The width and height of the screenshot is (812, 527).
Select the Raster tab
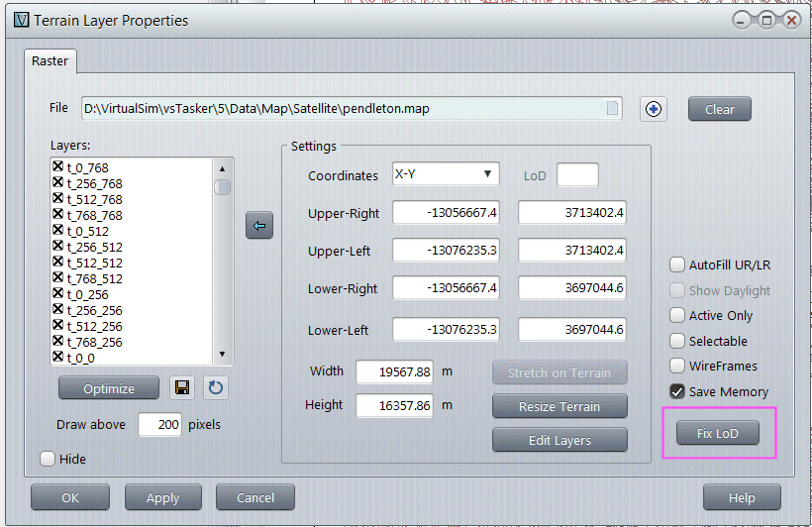(x=50, y=61)
